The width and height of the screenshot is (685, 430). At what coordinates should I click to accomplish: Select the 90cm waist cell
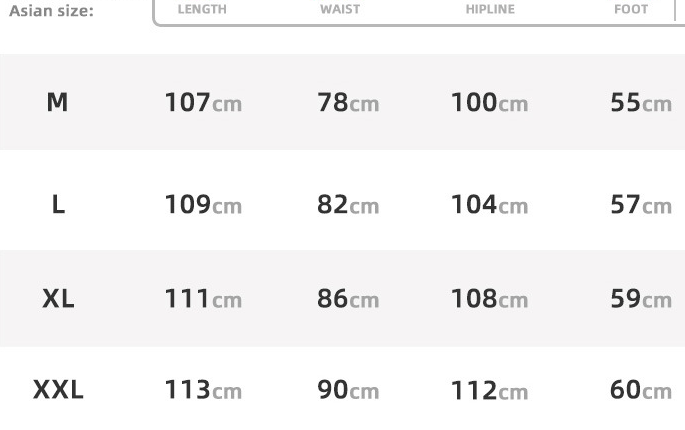pyautogui.click(x=348, y=390)
